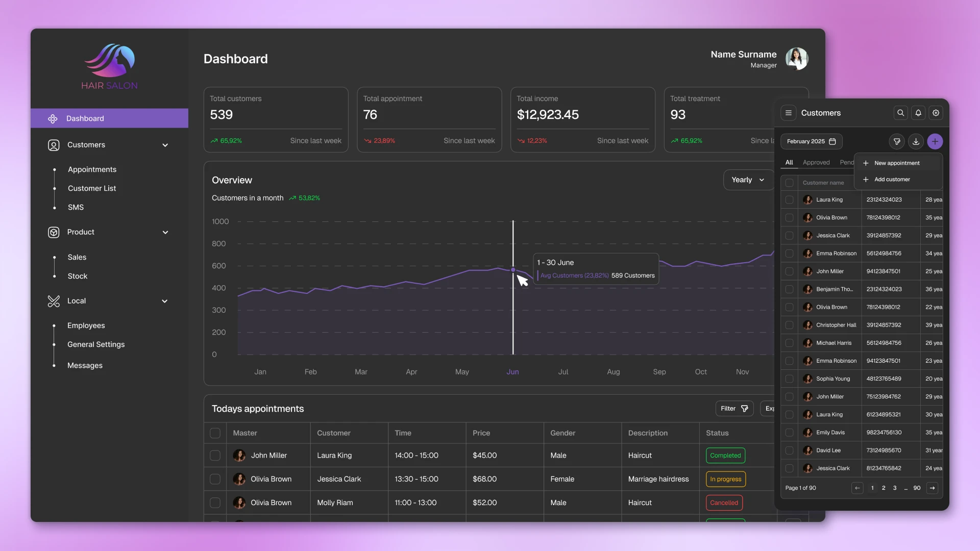
Task: Collapse the Customers section in sidebar
Action: point(165,145)
